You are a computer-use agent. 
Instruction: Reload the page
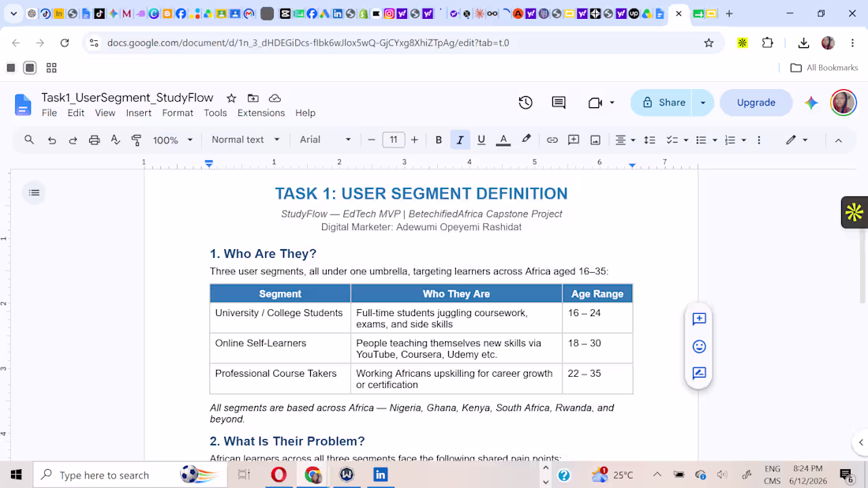[65, 43]
